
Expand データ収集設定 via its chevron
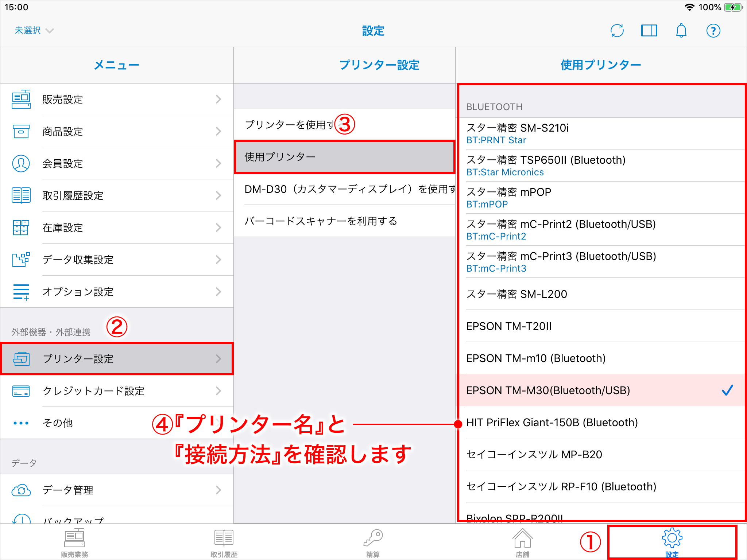pos(218,260)
